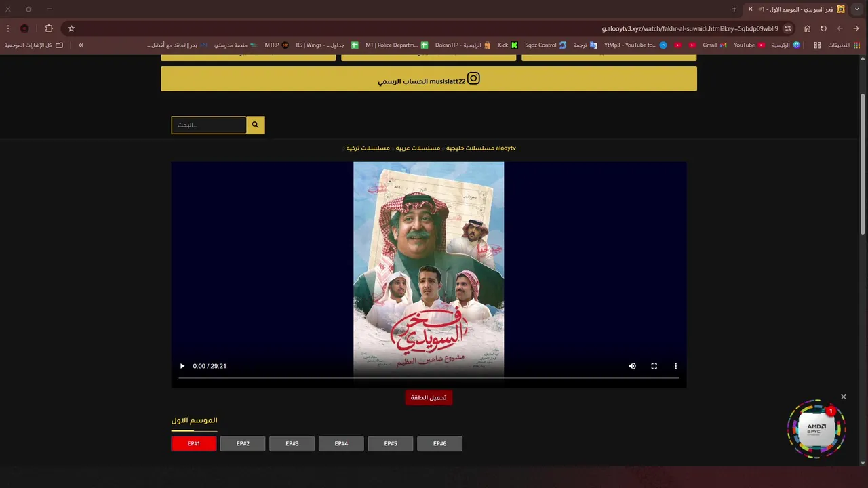Open the tab search dropdown
Screen dimensions: 868x488
click(x=857, y=9)
